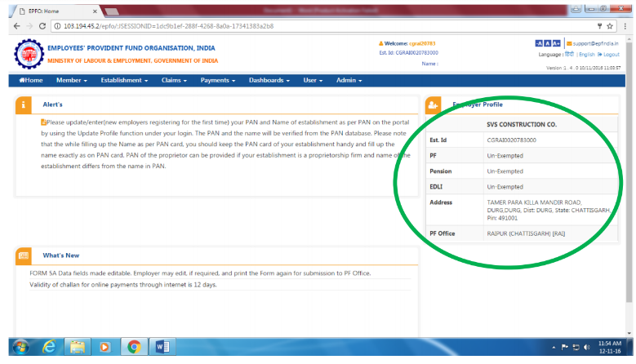Open Microsoft Word from taskbar

(x=162, y=347)
